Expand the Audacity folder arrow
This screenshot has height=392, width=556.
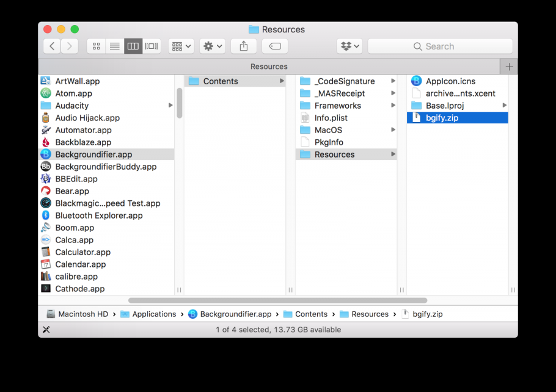tap(170, 105)
